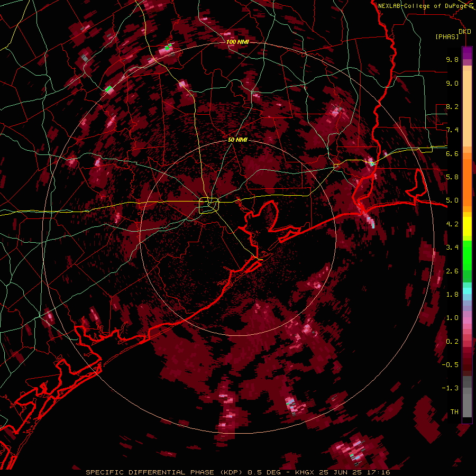Click the Specific Differential Phase caption text
Image resolution: width=476 pixels, height=476 pixels.
tap(237, 472)
